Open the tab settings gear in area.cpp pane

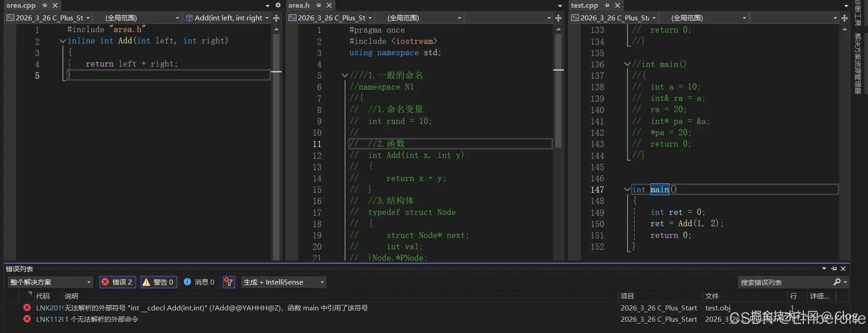click(278, 5)
